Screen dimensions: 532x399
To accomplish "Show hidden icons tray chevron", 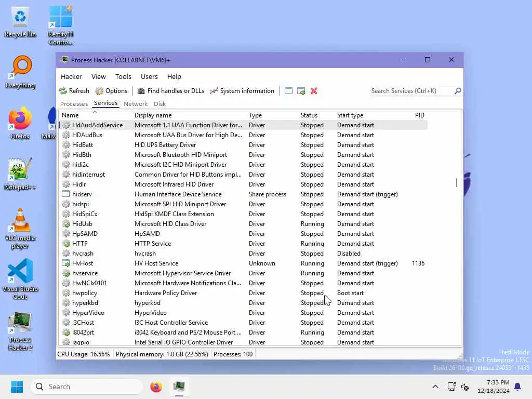I will [435, 387].
